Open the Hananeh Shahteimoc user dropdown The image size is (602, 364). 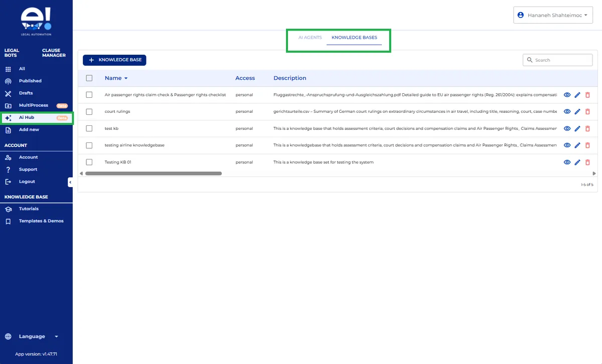(553, 15)
